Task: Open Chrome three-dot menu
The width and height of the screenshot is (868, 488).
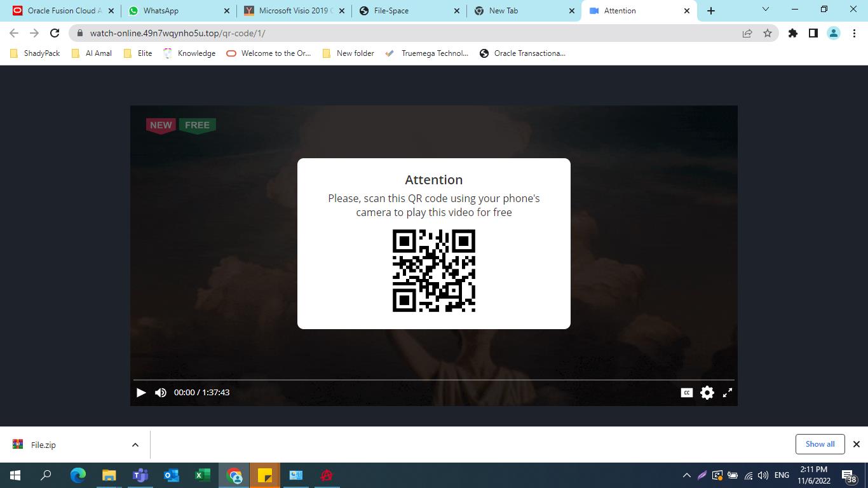Action: 854,33
